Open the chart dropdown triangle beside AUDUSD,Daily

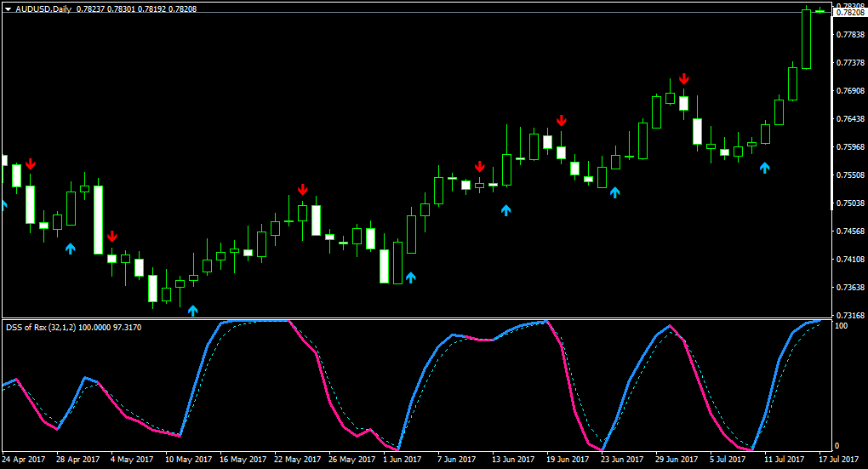pos(9,9)
